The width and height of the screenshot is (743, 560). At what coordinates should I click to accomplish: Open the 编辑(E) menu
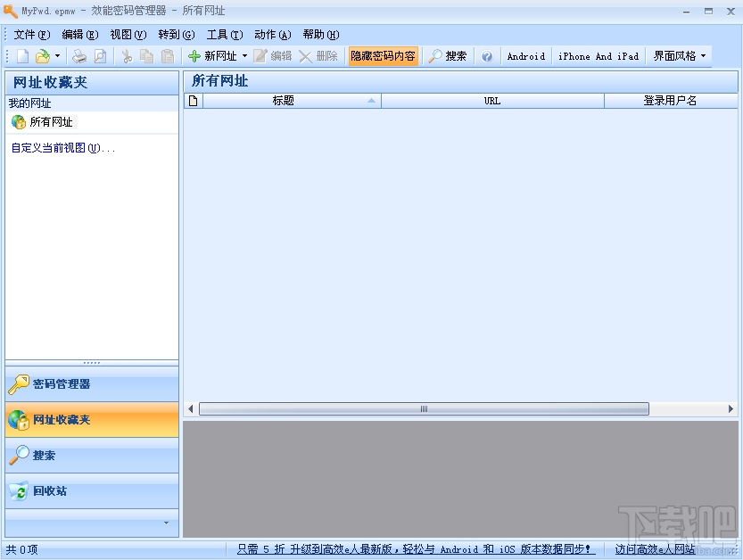[x=80, y=35]
